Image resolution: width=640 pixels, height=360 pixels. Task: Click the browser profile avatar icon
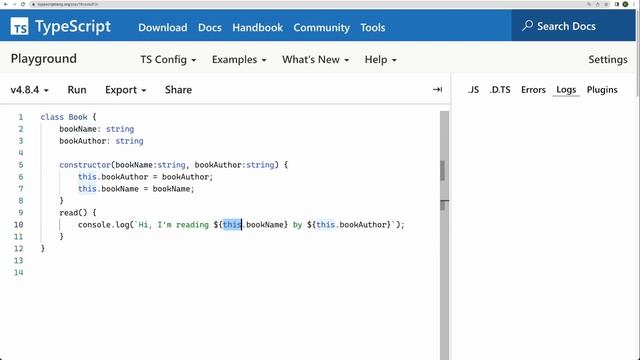point(625,4)
